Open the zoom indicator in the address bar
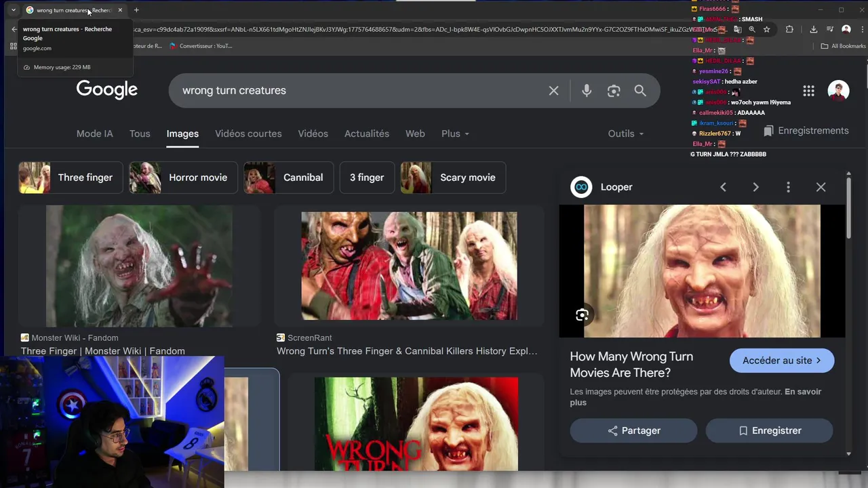This screenshot has width=868, height=488. coord(752,30)
